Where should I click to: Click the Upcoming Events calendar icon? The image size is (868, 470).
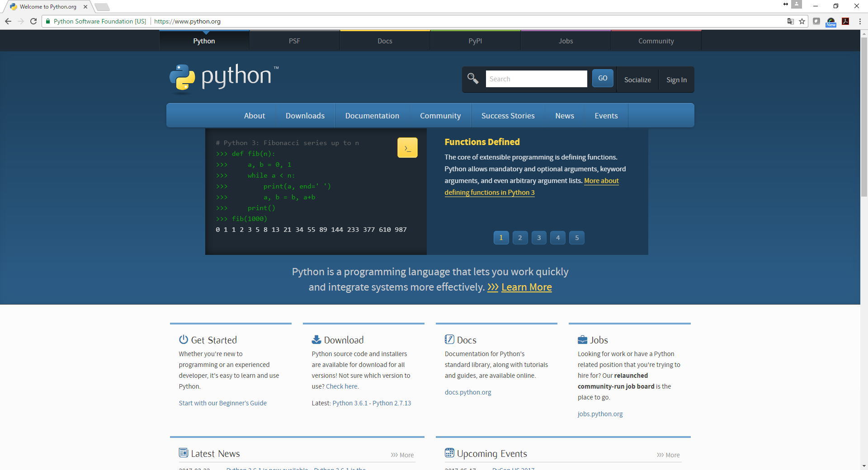click(x=449, y=453)
